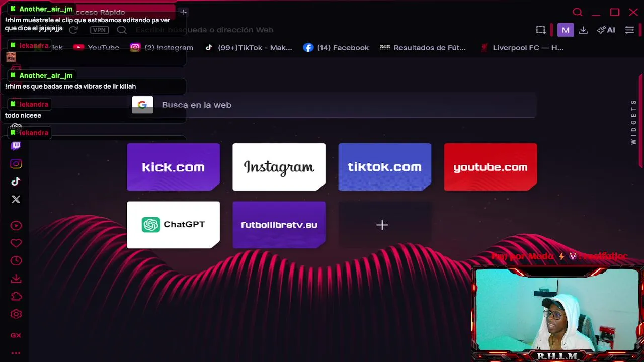Image resolution: width=644 pixels, height=362 pixels.
Task: Click the address bar magnifier icon
Action: tap(122, 30)
